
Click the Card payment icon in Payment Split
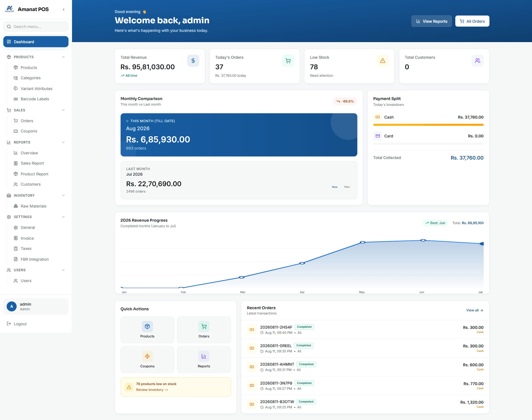click(x=378, y=136)
